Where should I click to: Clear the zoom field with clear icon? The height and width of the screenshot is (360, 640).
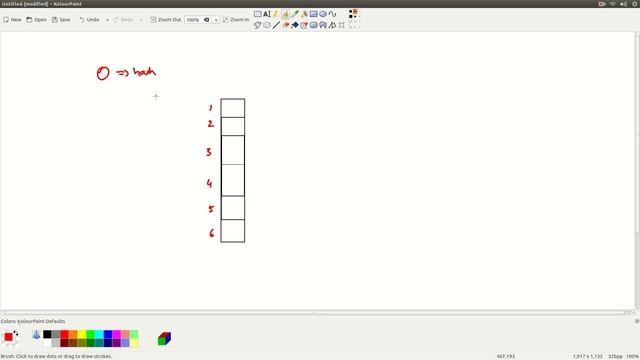(x=207, y=20)
